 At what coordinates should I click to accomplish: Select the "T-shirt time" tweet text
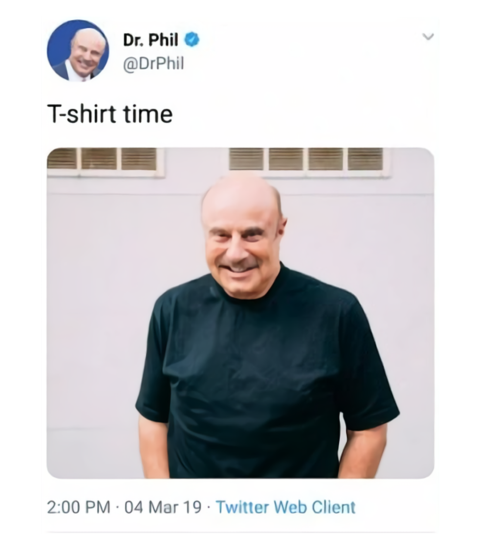click(x=110, y=114)
